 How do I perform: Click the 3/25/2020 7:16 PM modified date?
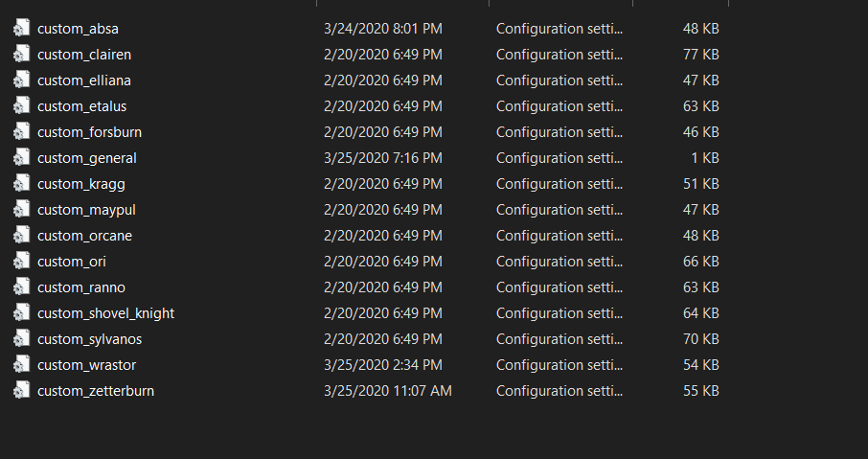(x=383, y=158)
